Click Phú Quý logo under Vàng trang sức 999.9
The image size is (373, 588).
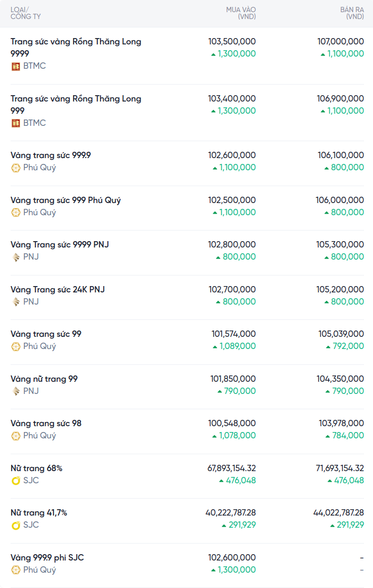point(16,168)
